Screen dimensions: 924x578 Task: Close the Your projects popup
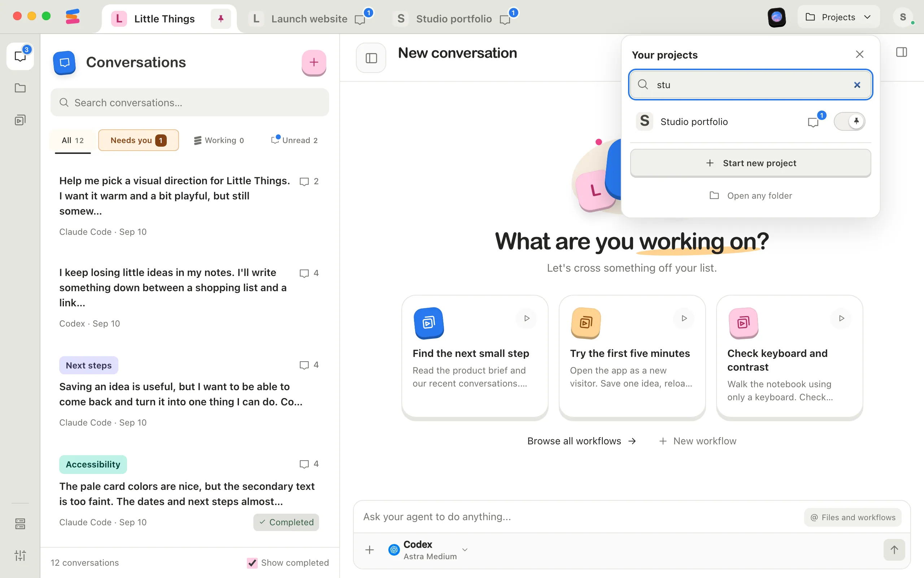click(x=859, y=54)
